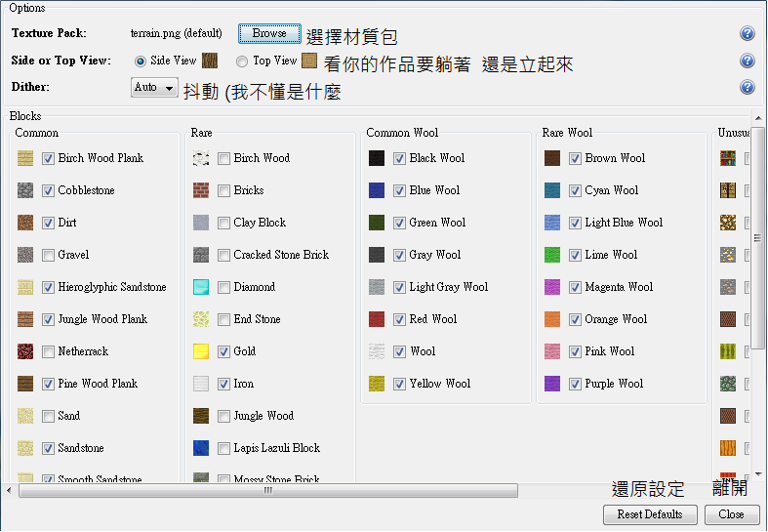Image resolution: width=768 pixels, height=532 pixels.
Task: Click the vertical scrollbar down arrow
Action: pyautogui.click(x=758, y=474)
